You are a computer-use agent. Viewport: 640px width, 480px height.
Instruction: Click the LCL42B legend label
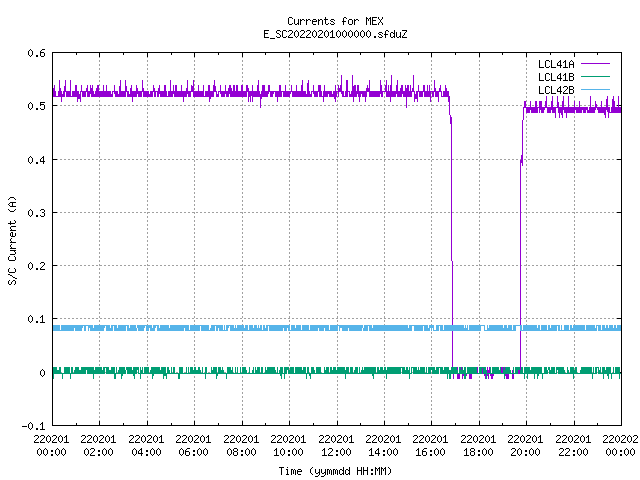[556, 90]
